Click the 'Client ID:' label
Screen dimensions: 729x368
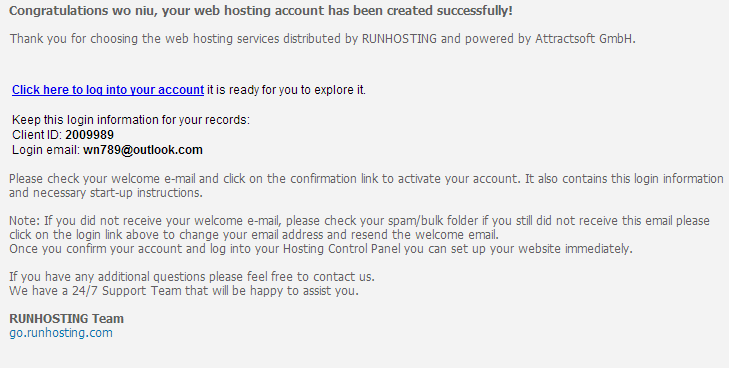[37, 135]
